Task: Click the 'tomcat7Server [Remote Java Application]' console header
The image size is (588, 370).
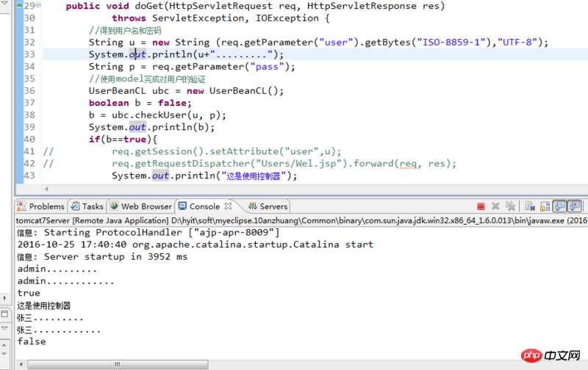Action: tap(93, 220)
